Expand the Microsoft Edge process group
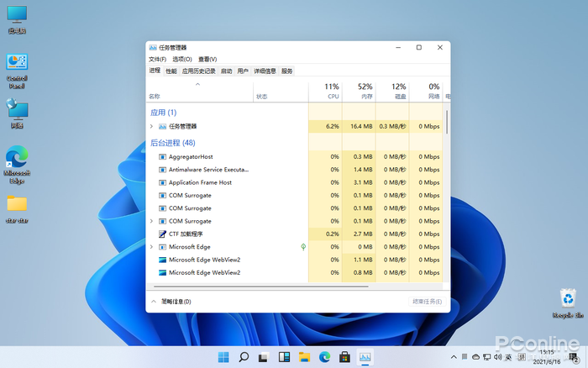The image size is (588, 368). [x=151, y=247]
